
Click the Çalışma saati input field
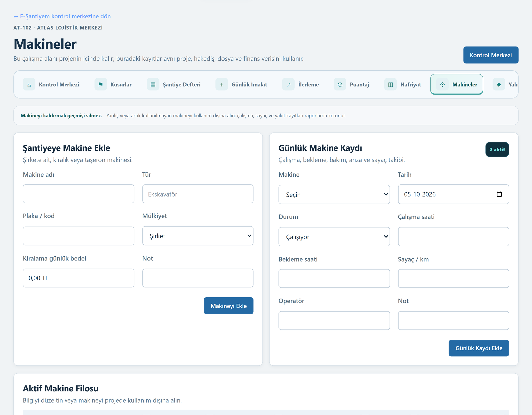click(454, 237)
